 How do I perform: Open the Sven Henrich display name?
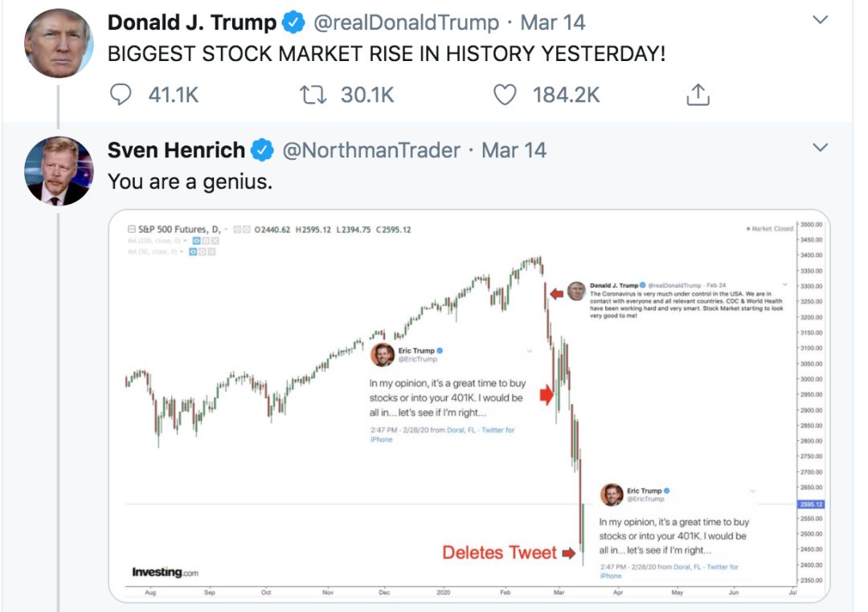(x=176, y=150)
